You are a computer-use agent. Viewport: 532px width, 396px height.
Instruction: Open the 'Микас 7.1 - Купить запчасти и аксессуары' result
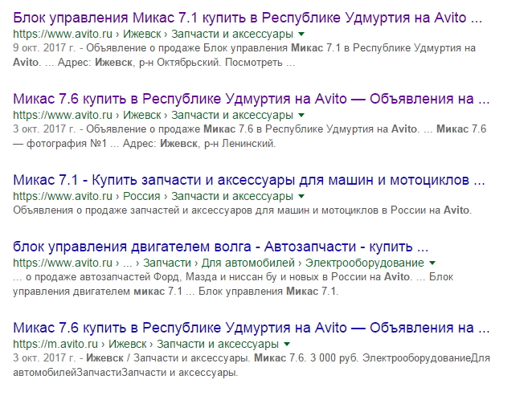tap(248, 180)
